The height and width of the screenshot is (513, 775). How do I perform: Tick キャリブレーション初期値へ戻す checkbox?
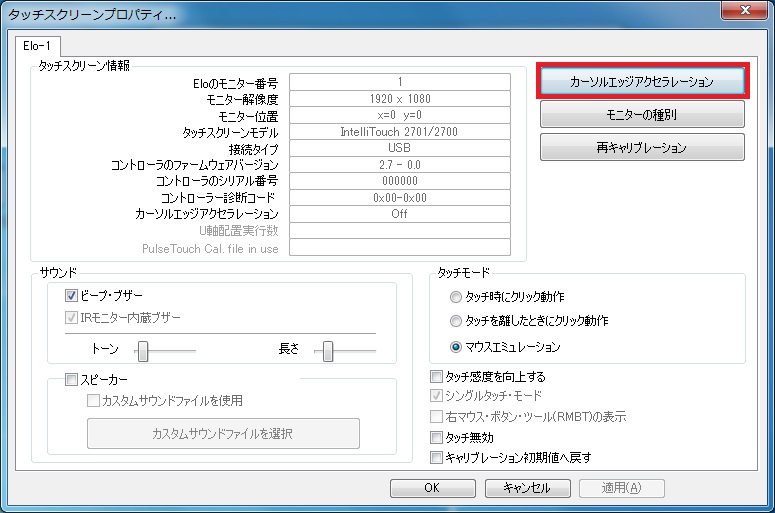pyautogui.click(x=436, y=458)
